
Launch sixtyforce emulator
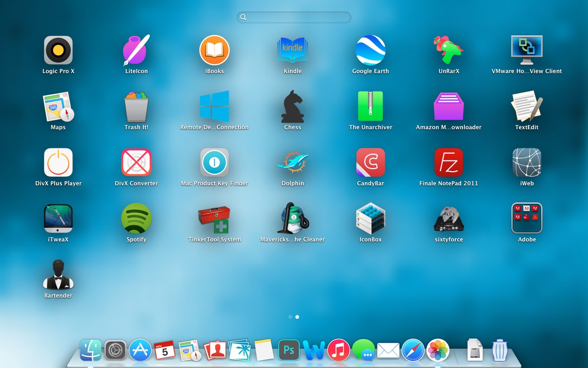coord(449,218)
